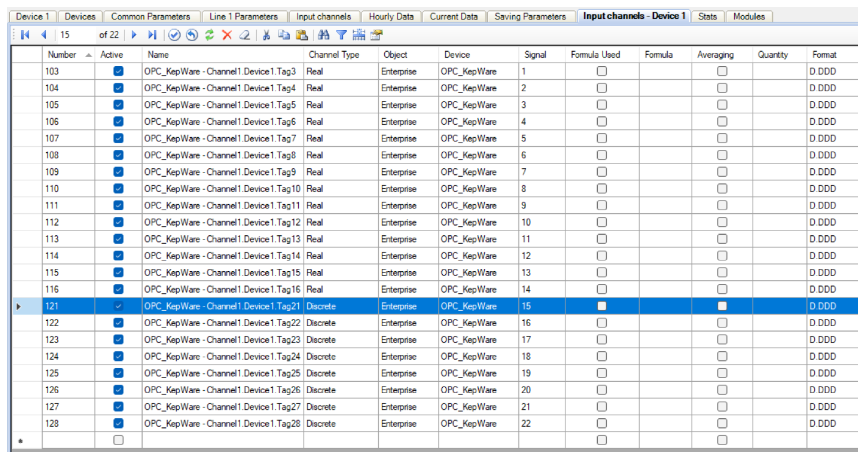Click the funnel filter icon
The height and width of the screenshot is (459, 868).
341,35
